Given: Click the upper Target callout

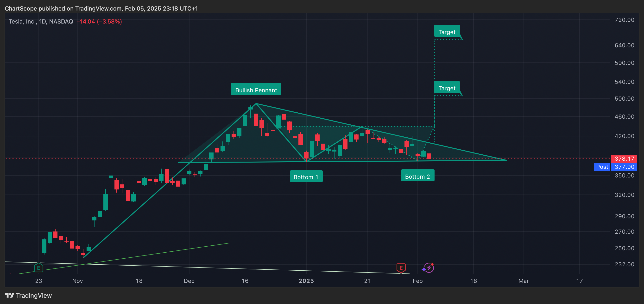Looking at the screenshot, I should [447, 32].
